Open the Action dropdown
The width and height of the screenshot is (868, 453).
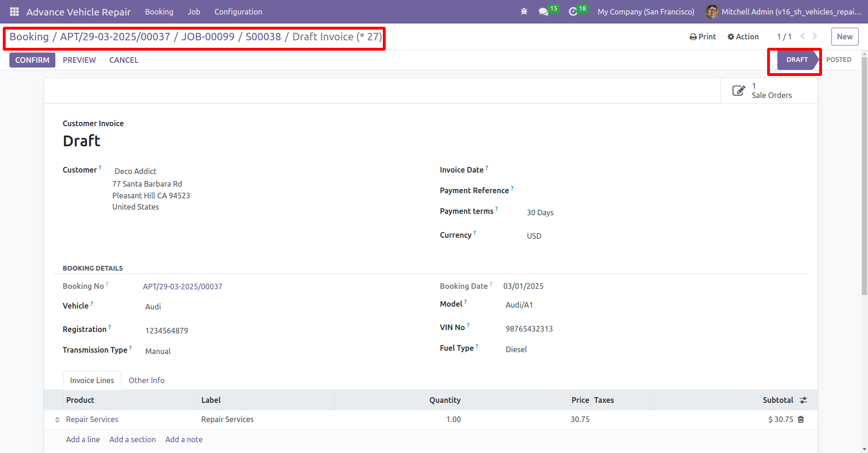(x=743, y=37)
